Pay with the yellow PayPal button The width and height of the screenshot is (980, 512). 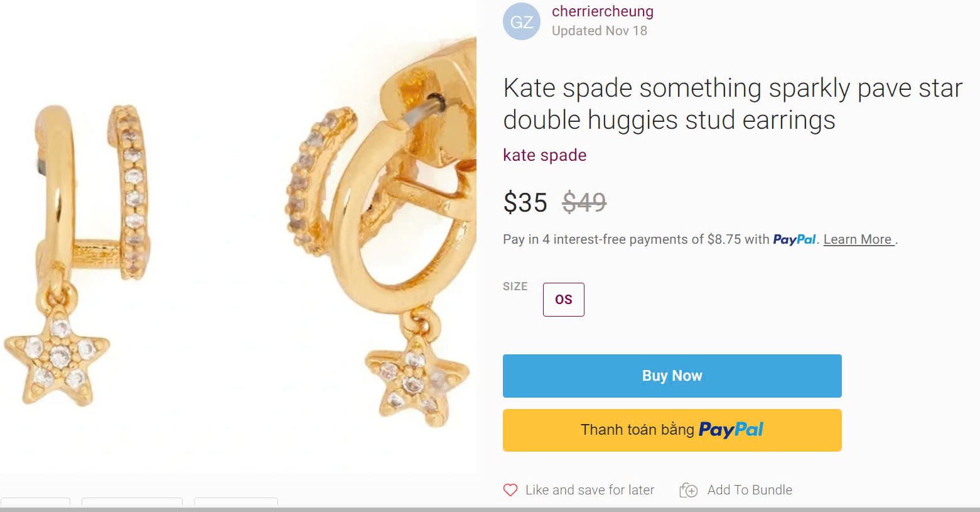[x=672, y=430]
